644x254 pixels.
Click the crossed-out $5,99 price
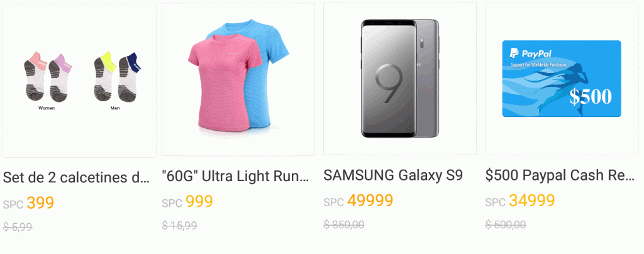[x=18, y=226]
